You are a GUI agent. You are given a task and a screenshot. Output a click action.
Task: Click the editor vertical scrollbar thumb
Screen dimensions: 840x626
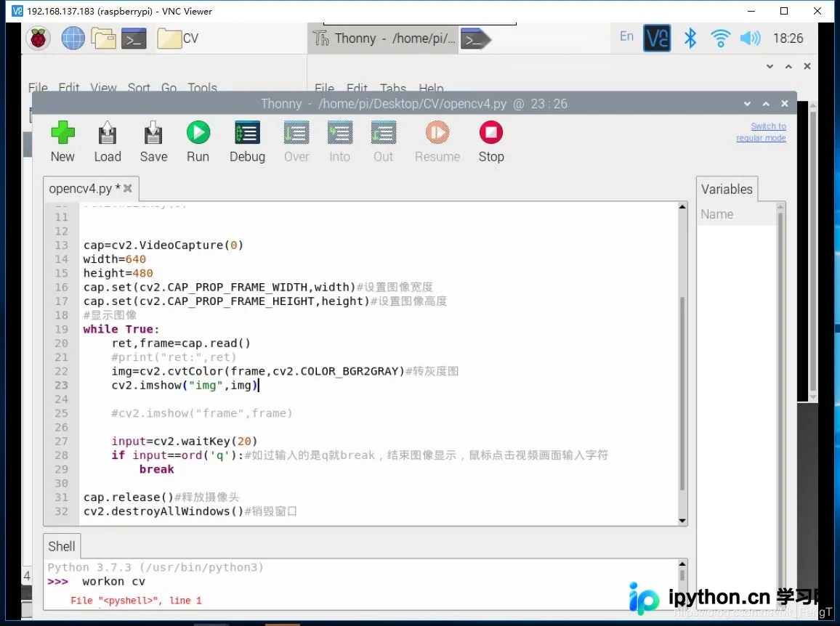click(x=682, y=394)
